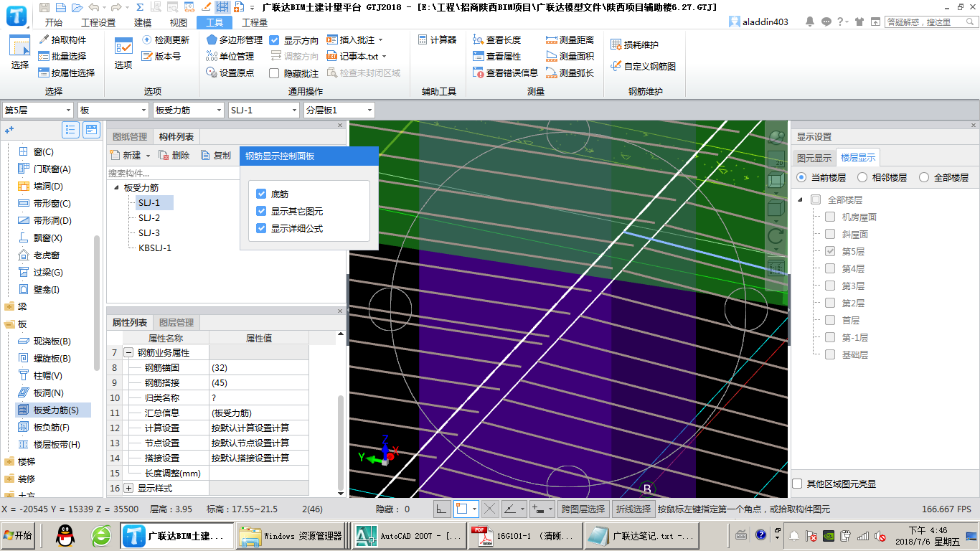
Task: Collapse 板受力筋 tree node
Action: [116, 187]
